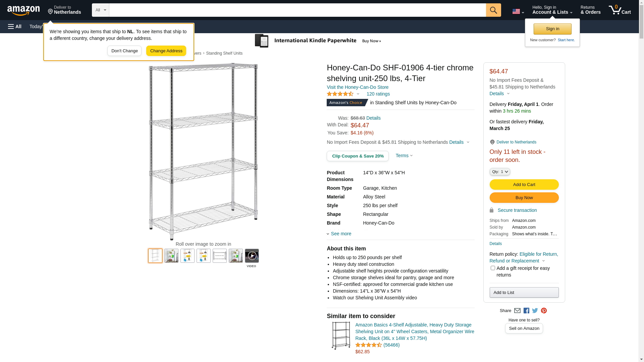Image resolution: width=644 pixels, height=362 pixels.
Task: Open the shopping cart icon
Action: coord(620,10)
